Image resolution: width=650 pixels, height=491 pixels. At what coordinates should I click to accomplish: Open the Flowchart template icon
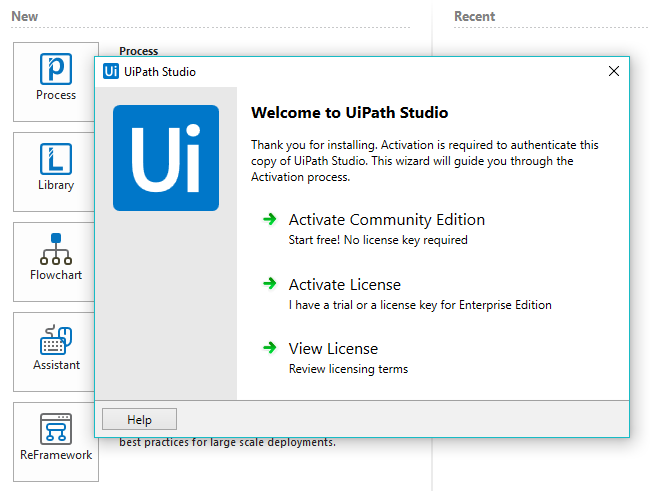pyautogui.click(x=55, y=250)
